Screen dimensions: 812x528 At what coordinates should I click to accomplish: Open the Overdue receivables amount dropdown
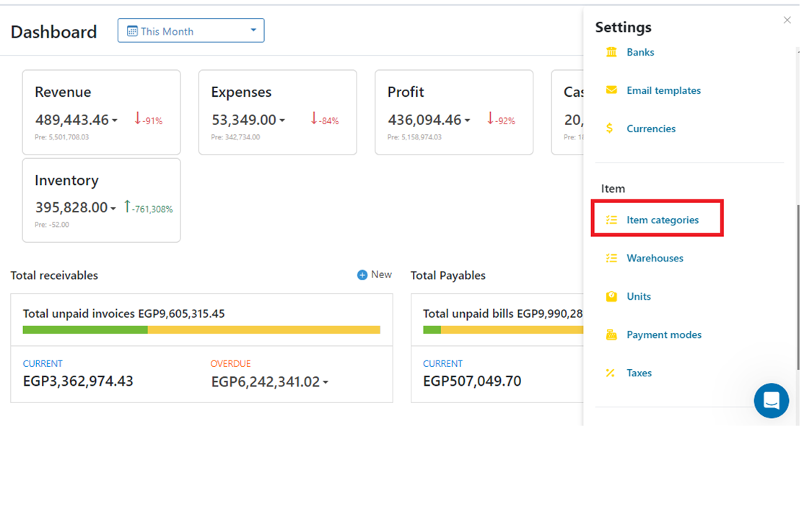[326, 383]
